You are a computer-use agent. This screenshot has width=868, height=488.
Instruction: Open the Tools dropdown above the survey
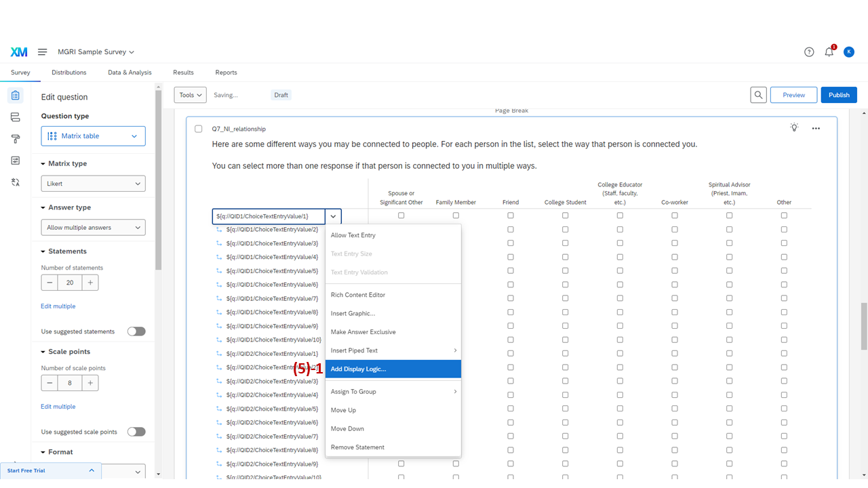point(190,95)
